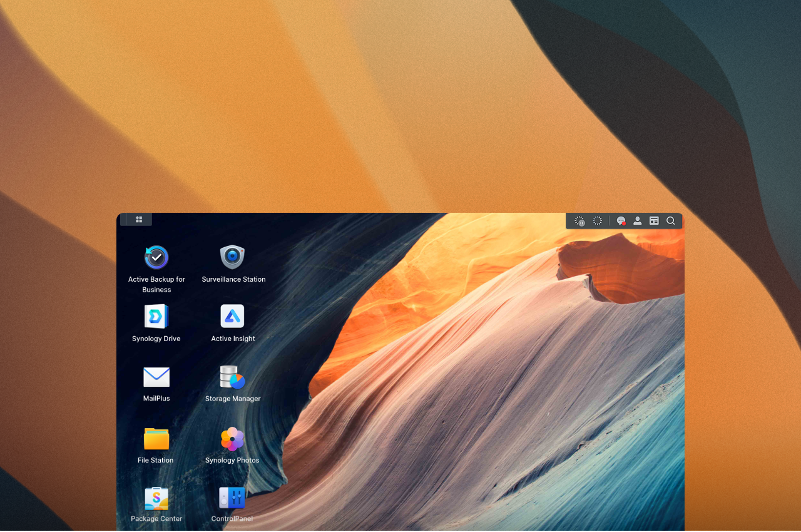
Task: Click the "File Station" label text
Action: (x=156, y=460)
